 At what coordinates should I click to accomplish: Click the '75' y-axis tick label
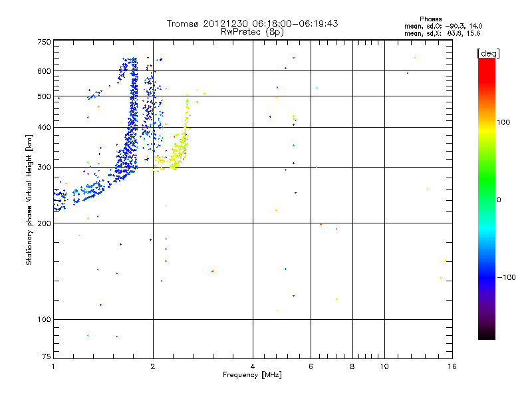(47, 356)
